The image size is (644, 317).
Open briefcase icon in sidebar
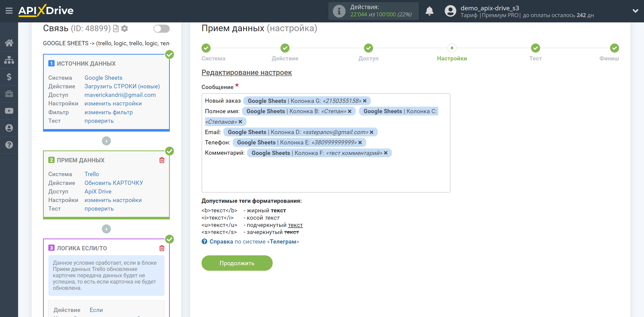pos(9,94)
